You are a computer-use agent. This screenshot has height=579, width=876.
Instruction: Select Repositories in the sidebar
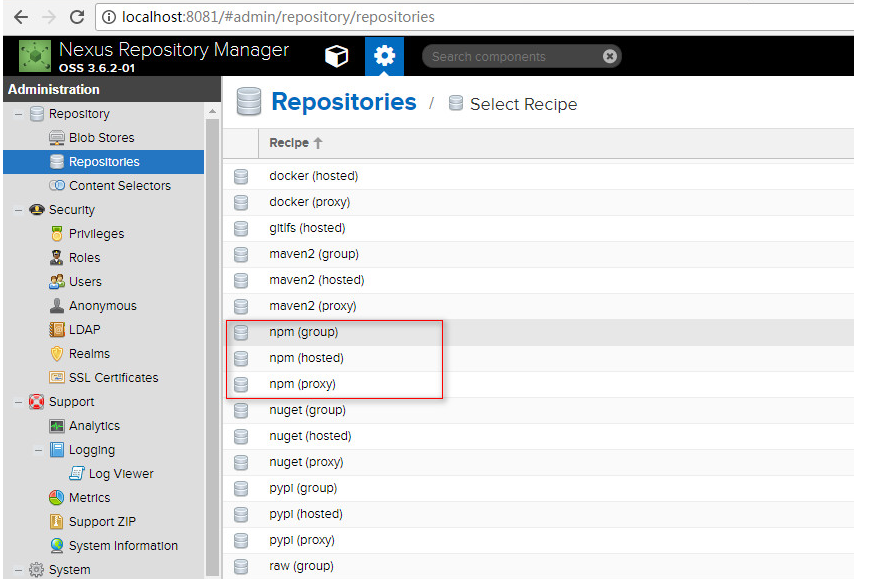click(103, 162)
